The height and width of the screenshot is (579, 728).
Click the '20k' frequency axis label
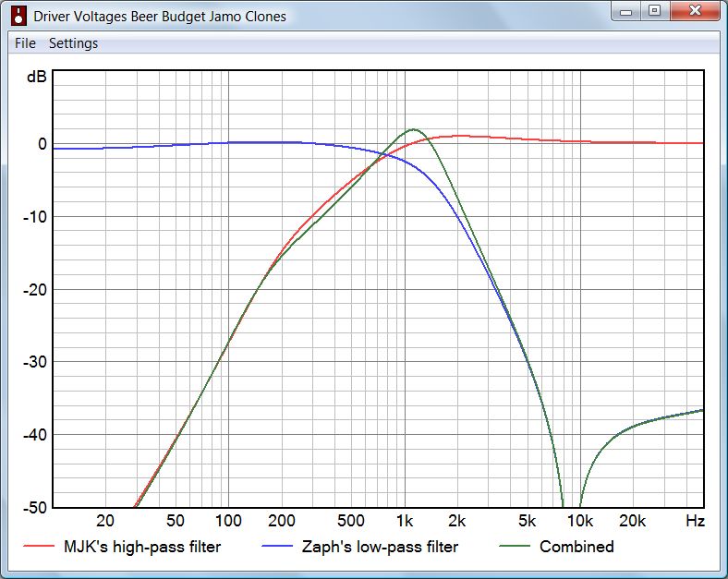coord(632,521)
